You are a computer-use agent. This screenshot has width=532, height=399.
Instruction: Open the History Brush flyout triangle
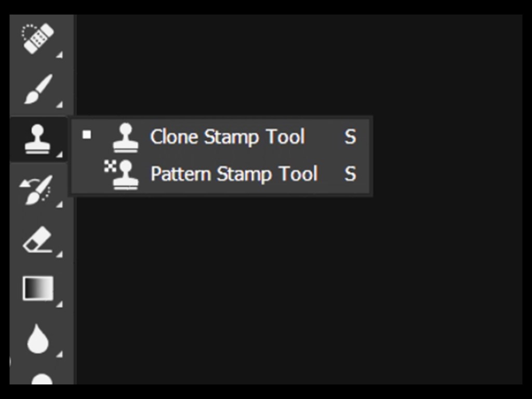point(59,205)
